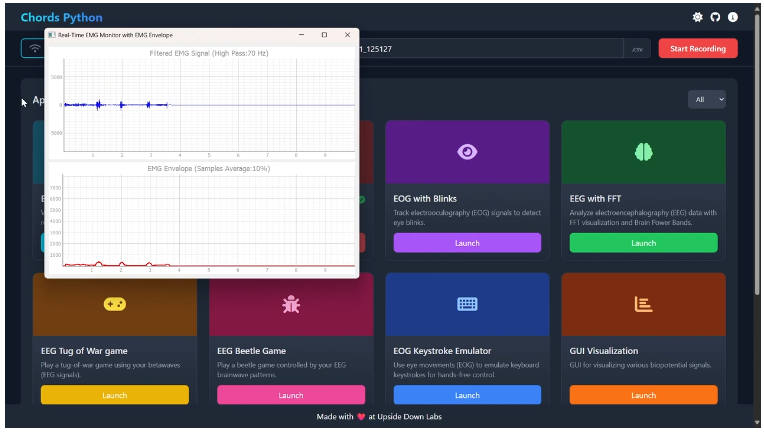This screenshot has height=437, width=764.
Task: Click the Chords Python title
Action: coord(61,18)
